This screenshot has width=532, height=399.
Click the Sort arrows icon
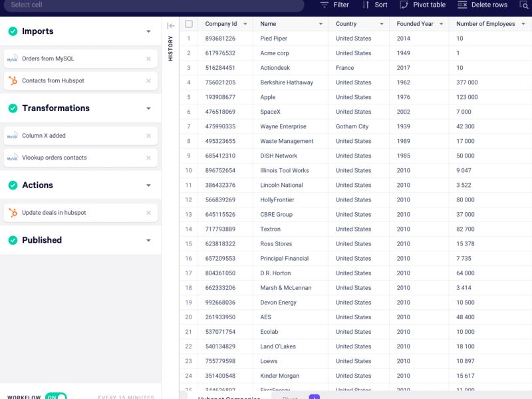point(366,5)
